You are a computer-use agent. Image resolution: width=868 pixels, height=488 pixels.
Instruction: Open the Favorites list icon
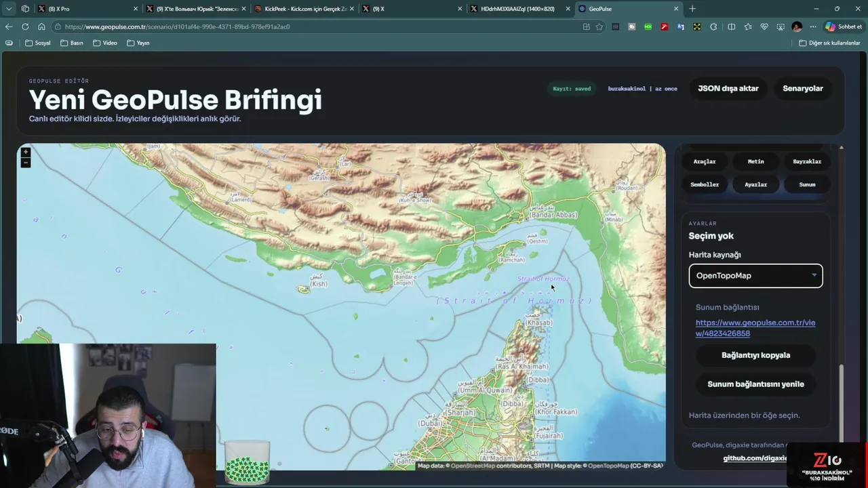(747, 26)
